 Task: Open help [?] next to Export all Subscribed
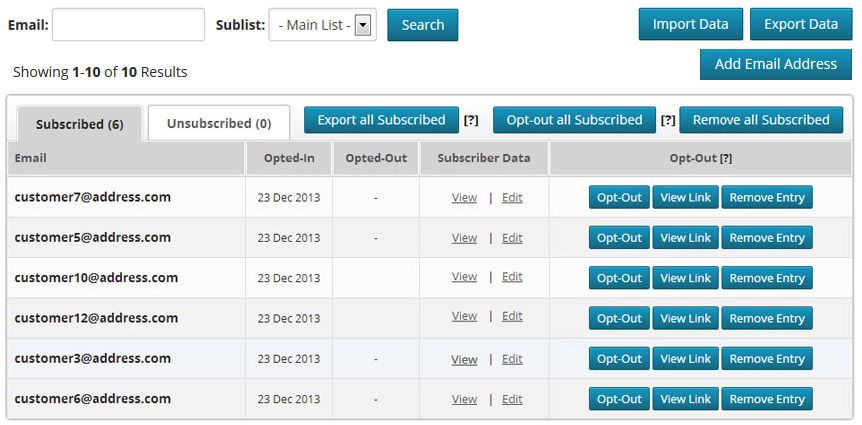click(471, 120)
